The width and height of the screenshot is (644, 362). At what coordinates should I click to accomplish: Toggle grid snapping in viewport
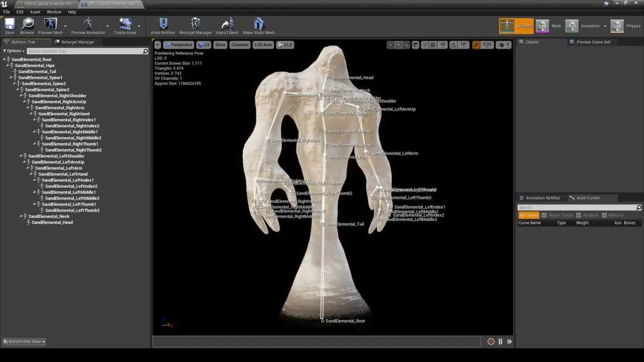click(x=433, y=45)
